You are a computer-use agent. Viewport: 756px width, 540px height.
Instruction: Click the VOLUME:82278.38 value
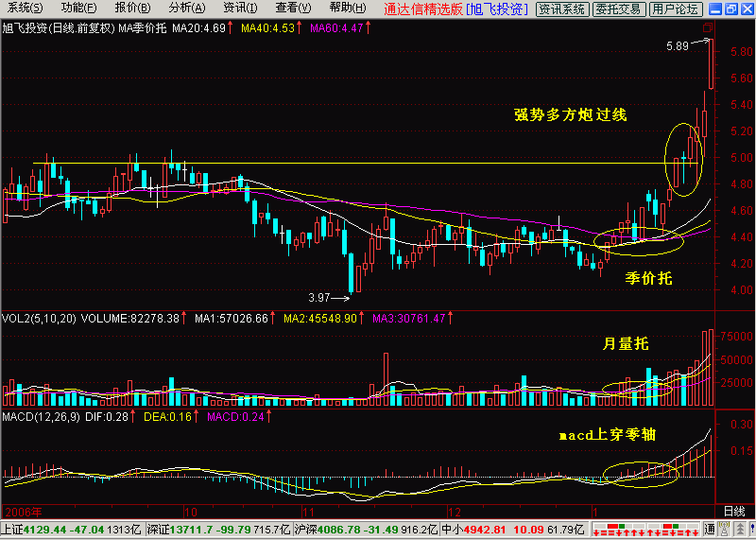pyautogui.click(x=129, y=319)
